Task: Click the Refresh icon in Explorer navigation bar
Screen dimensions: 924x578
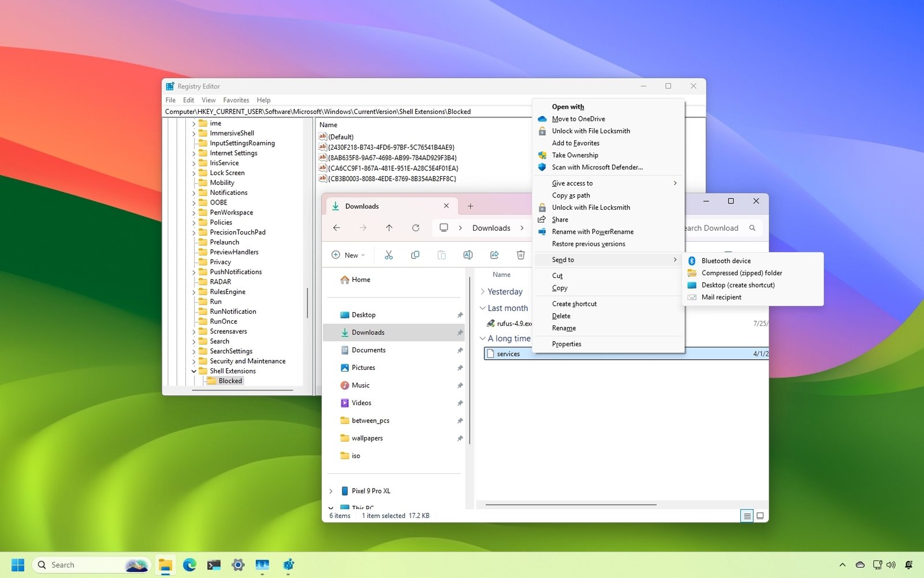Action: [416, 228]
